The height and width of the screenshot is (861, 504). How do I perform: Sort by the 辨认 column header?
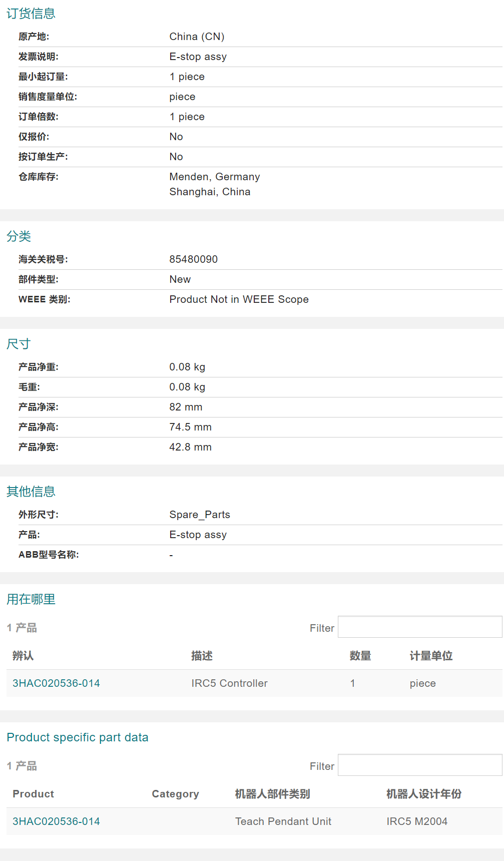[x=23, y=656]
